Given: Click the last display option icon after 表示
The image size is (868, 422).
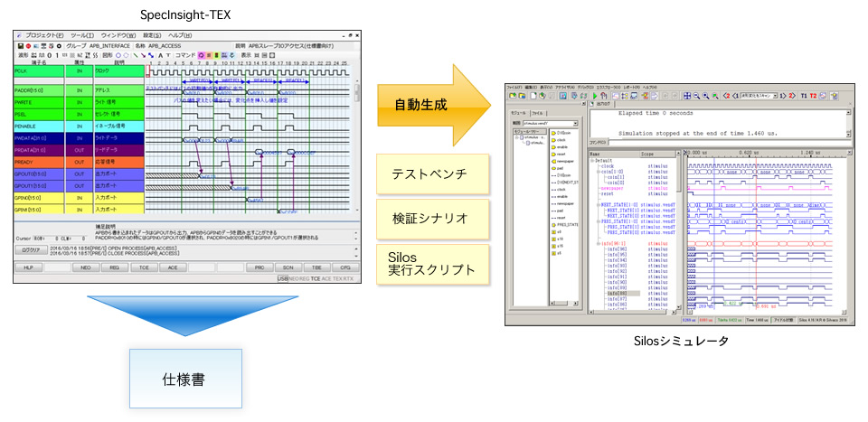Looking at the screenshot, I should [x=272, y=55].
